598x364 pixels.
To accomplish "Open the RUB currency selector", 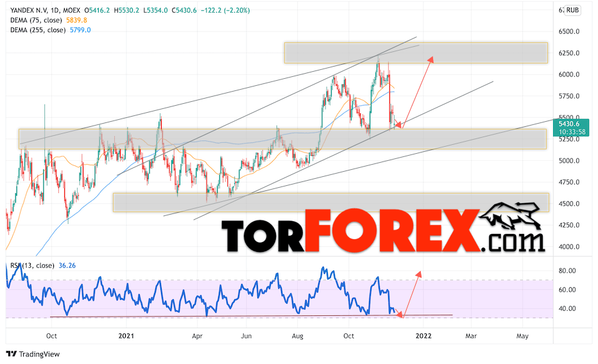I will 572,10.
